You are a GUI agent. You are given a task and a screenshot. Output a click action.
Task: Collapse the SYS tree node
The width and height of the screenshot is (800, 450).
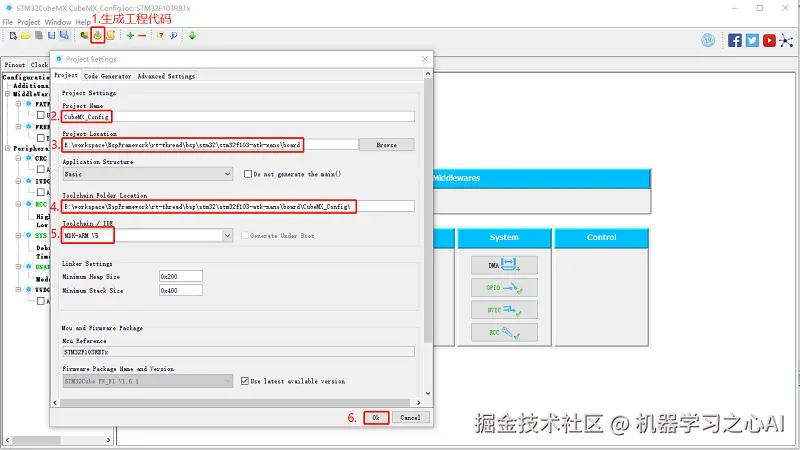click(18, 235)
